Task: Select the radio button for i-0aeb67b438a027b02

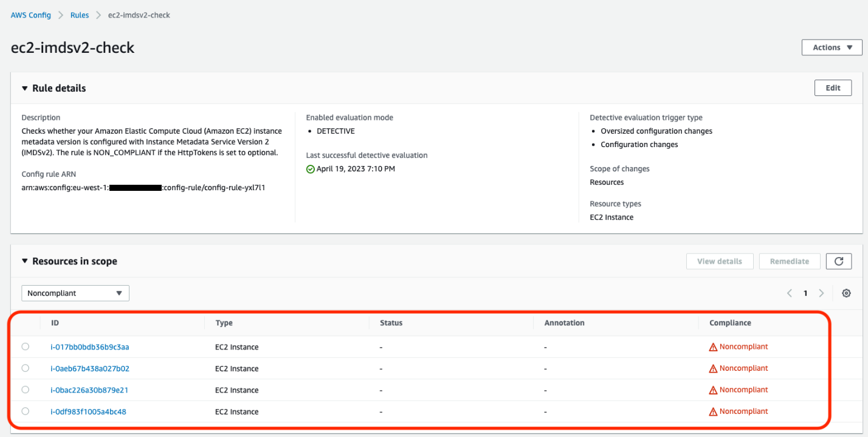Action: pos(25,368)
